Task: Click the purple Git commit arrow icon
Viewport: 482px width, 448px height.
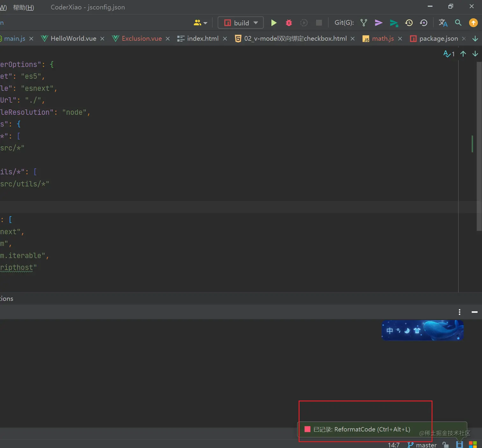Action: coord(378,23)
